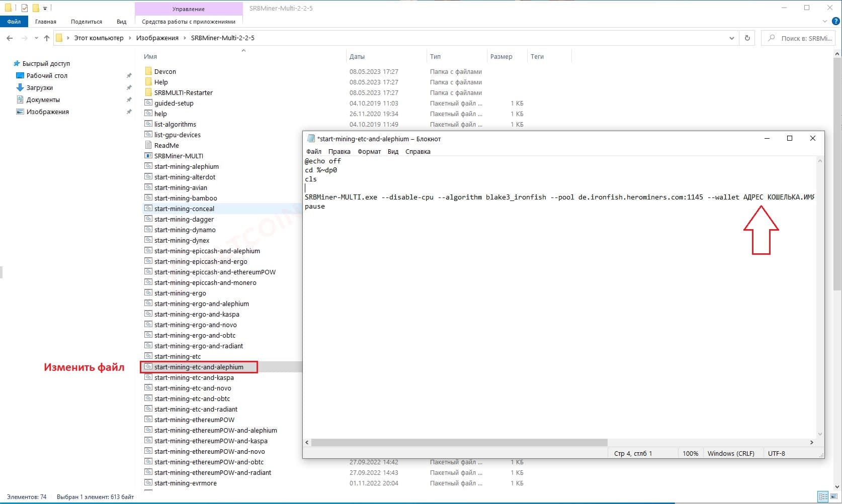Select the SRBMiner-MULTI application icon

point(148,156)
